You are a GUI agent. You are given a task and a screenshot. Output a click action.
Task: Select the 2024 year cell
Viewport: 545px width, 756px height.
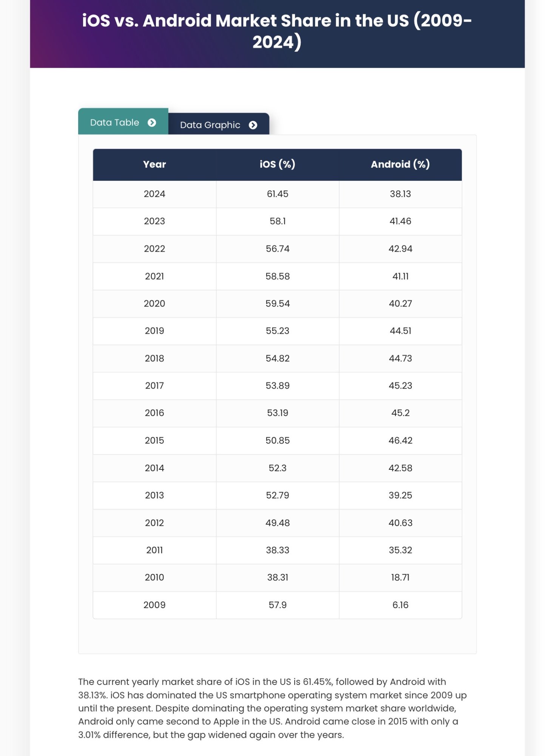[x=154, y=194]
